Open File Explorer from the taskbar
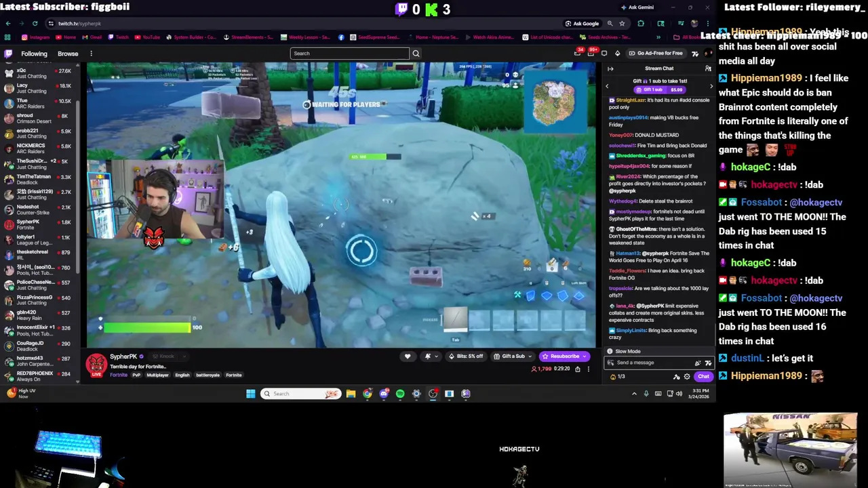 tap(351, 394)
